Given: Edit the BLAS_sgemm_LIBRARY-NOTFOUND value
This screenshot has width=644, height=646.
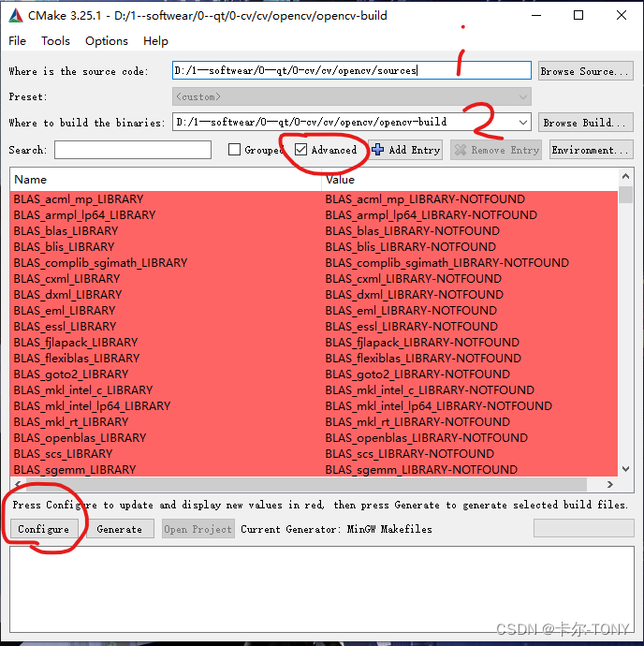Looking at the screenshot, I should pos(421,470).
